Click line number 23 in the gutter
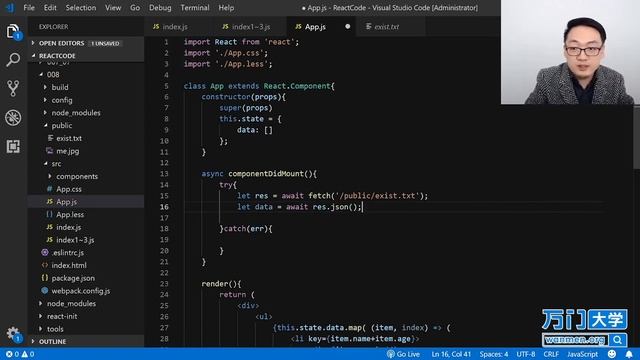This screenshot has height=360, width=640. click(164, 283)
